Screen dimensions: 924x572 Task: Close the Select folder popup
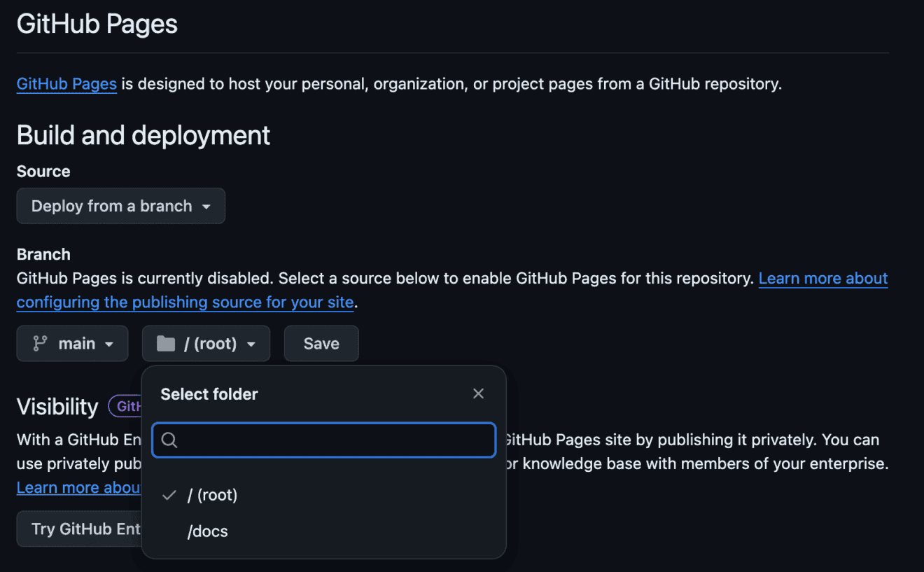coord(478,394)
